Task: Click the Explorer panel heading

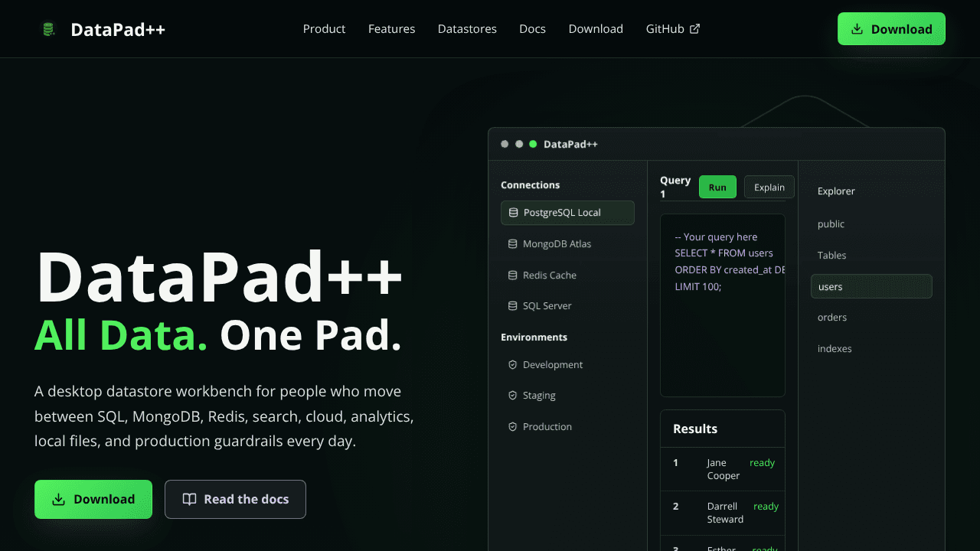Action: click(836, 191)
